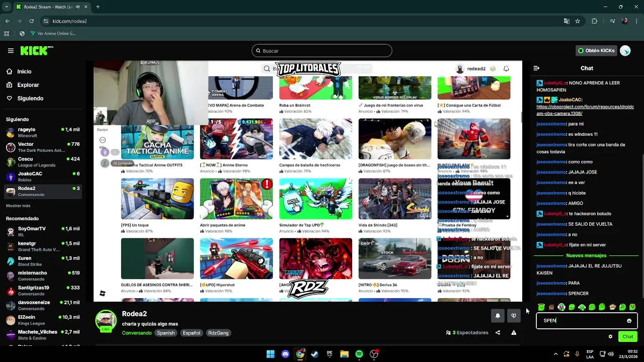Expand system tray hidden icons chevron
This screenshot has height=362, width=644.
556,354
